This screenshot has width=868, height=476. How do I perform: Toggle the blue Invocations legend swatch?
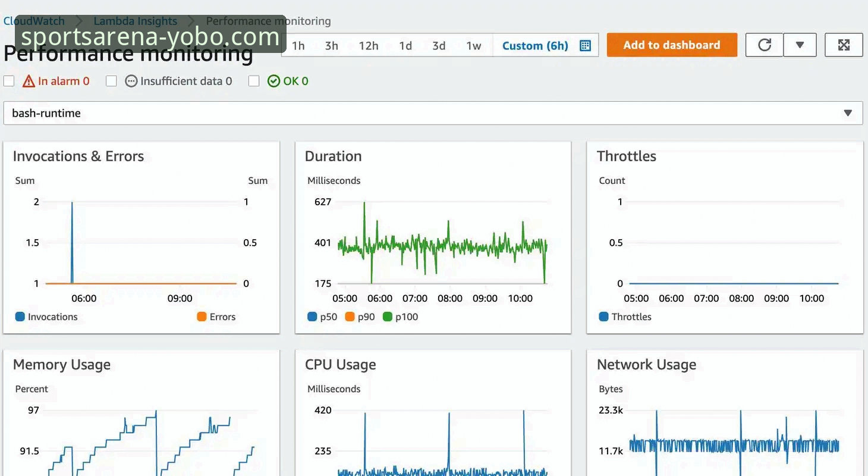(20, 317)
